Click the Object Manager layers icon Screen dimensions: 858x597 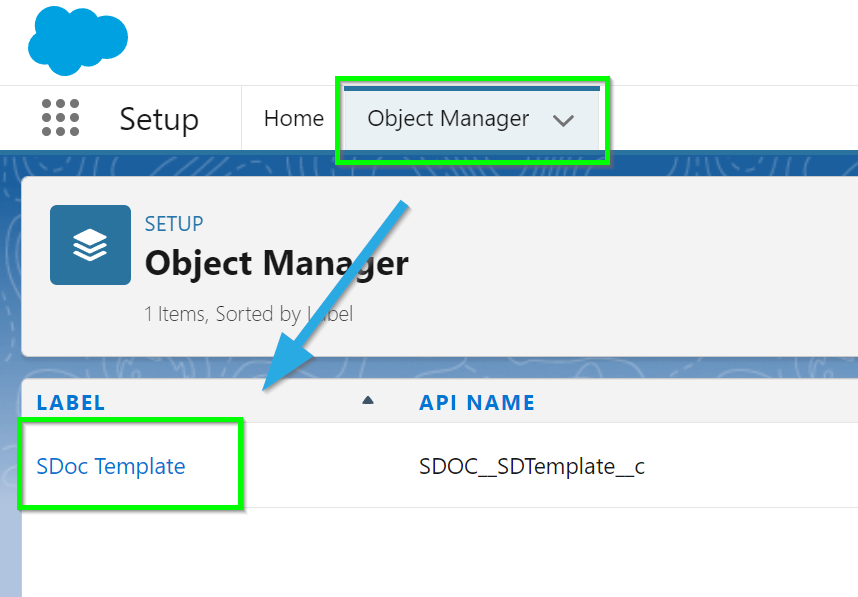[90, 245]
